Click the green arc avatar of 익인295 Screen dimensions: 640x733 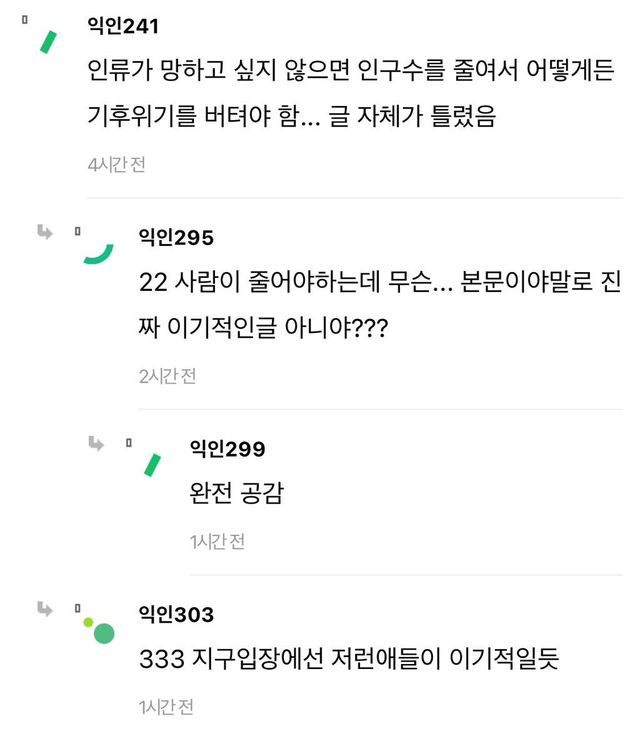click(98, 253)
